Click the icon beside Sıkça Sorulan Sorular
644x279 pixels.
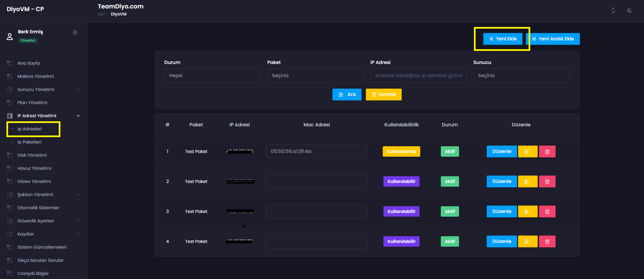pos(10,260)
